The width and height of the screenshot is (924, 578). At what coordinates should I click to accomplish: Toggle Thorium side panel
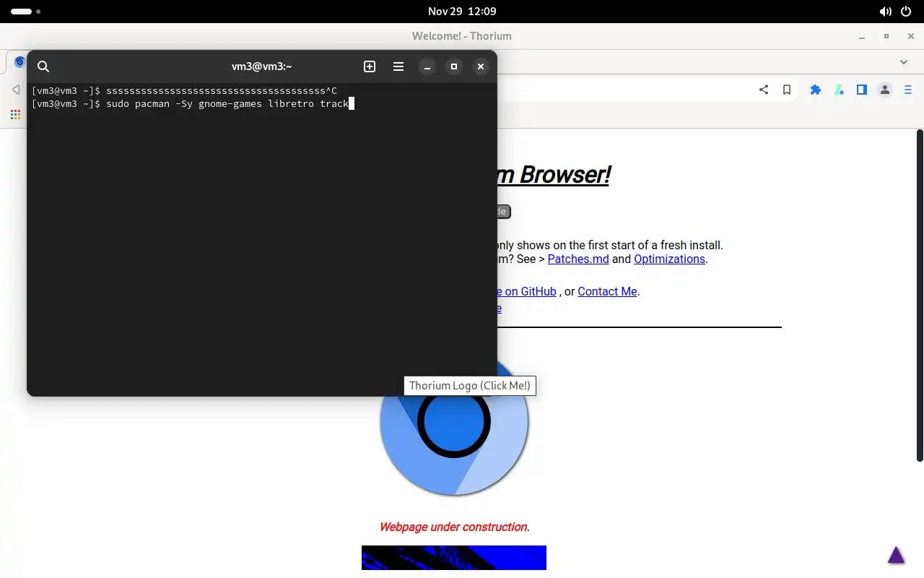pos(862,90)
